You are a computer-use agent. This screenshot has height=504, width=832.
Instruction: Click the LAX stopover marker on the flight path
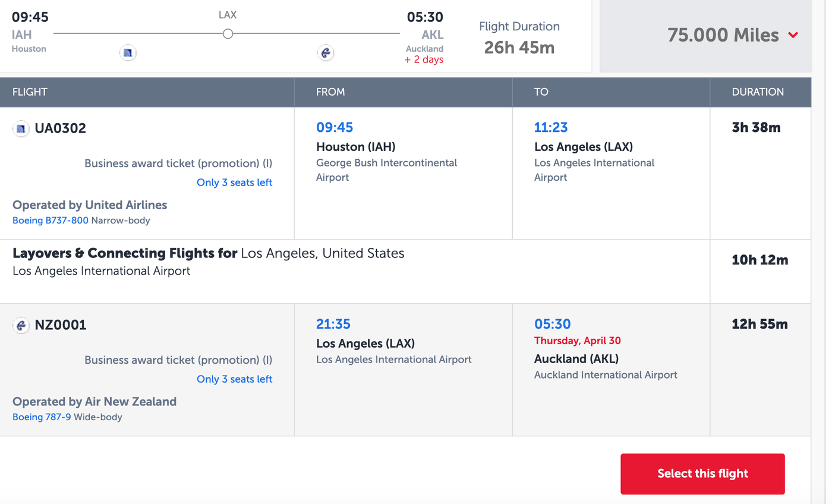[228, 34]
